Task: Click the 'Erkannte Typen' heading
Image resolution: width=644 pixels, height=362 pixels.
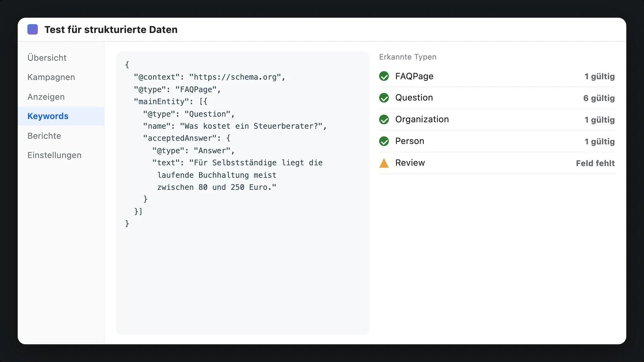Action: (408, 57)
